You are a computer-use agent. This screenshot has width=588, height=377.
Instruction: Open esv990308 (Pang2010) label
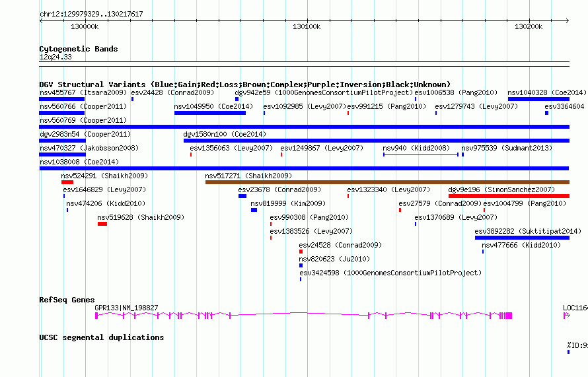[x=309, y=217]
